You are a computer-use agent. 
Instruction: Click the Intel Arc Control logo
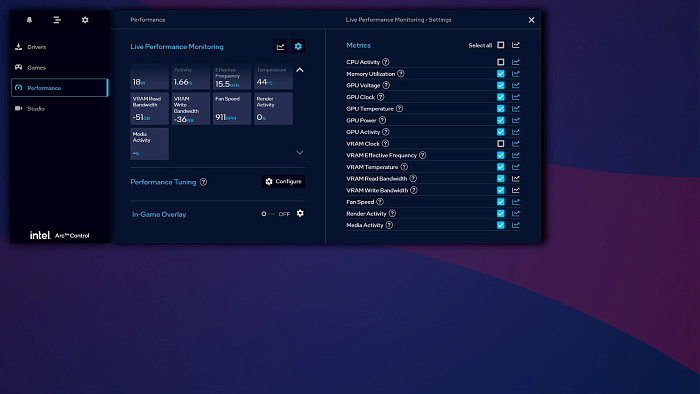[59, 235]
